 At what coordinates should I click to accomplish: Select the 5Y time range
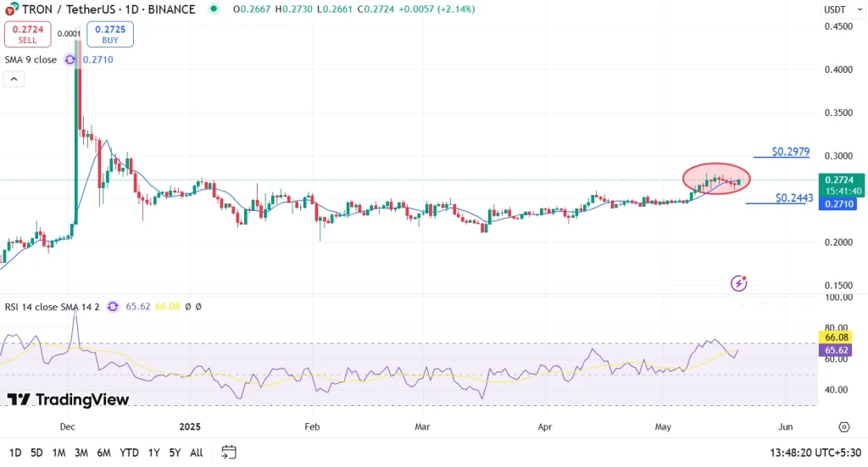click(175, 453)
